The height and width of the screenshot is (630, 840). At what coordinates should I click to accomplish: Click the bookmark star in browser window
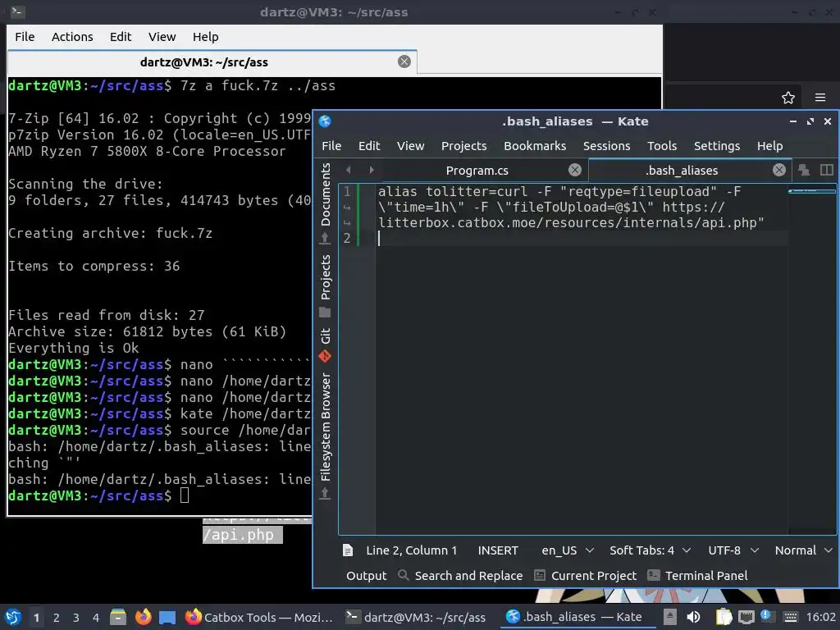click(788, 98)
